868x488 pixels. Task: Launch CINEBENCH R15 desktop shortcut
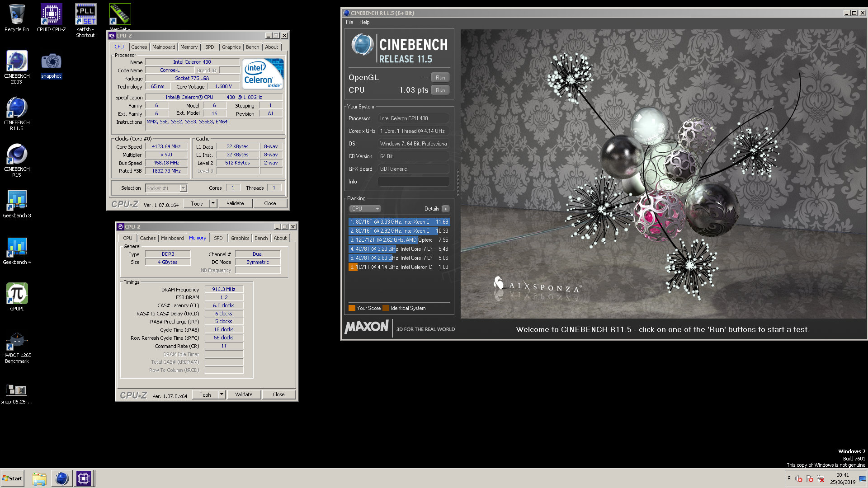click(17, 160)
